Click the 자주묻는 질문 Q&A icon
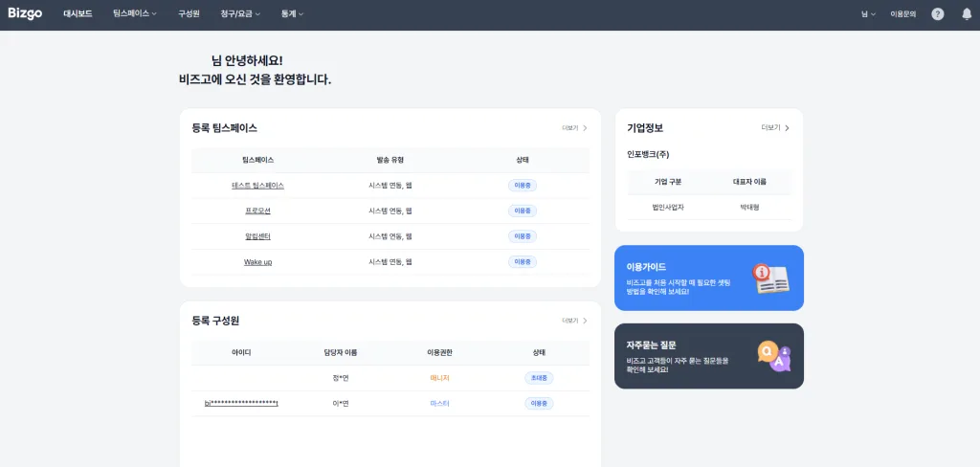The width and height of the screenshot is (980, 467). tap(773, 356)
